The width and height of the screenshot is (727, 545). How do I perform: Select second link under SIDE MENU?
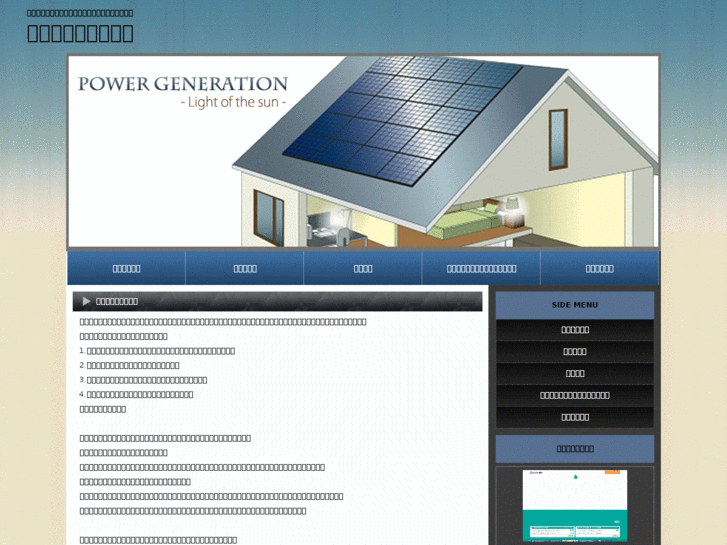pos(575,352)
